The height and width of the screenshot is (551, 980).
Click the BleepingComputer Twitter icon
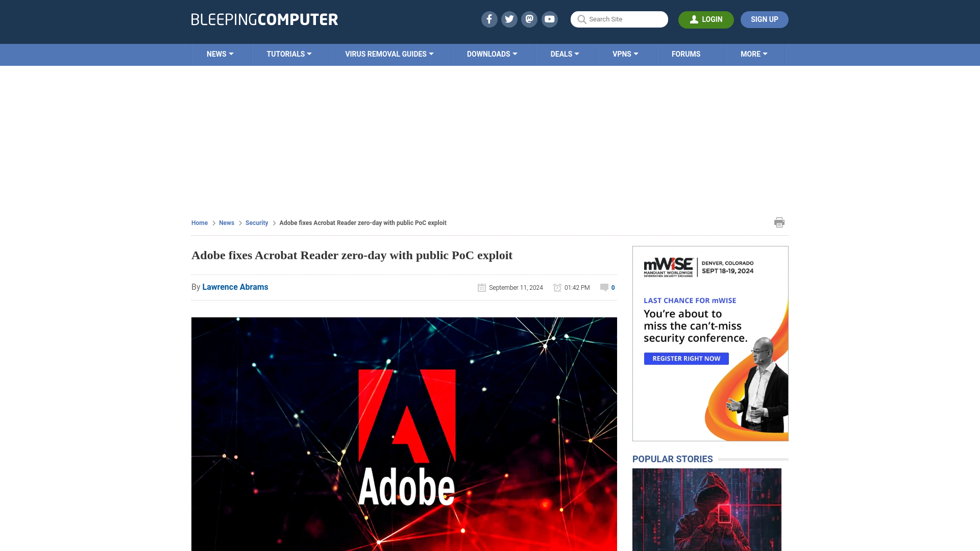point(509,19)
